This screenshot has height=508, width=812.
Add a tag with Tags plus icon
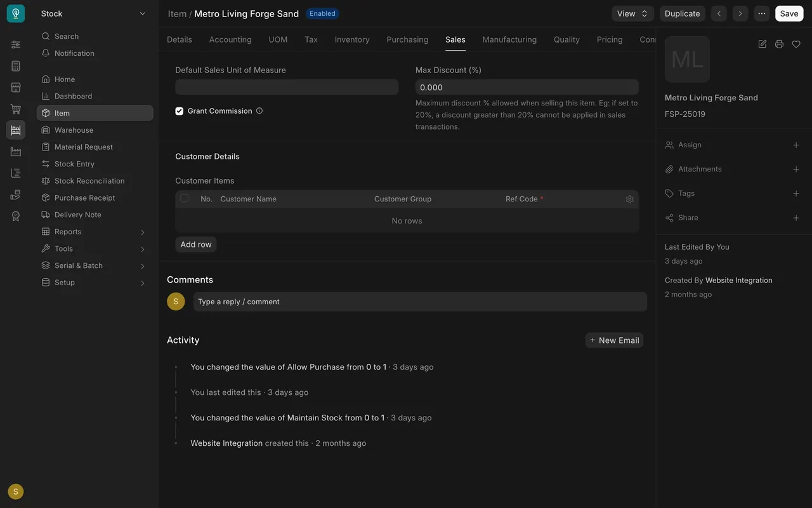pos(796,193)
